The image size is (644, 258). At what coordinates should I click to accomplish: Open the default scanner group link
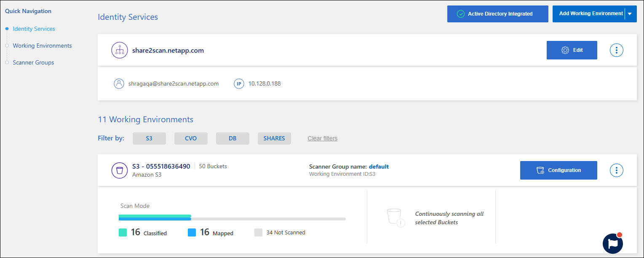pos(379,167)
